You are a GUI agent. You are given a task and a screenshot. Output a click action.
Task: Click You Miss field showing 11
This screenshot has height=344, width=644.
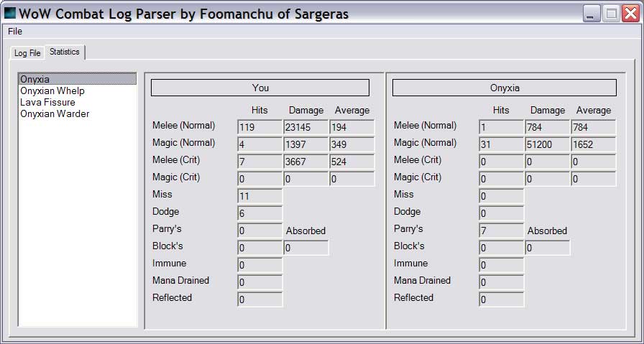(x=260, y=196)
